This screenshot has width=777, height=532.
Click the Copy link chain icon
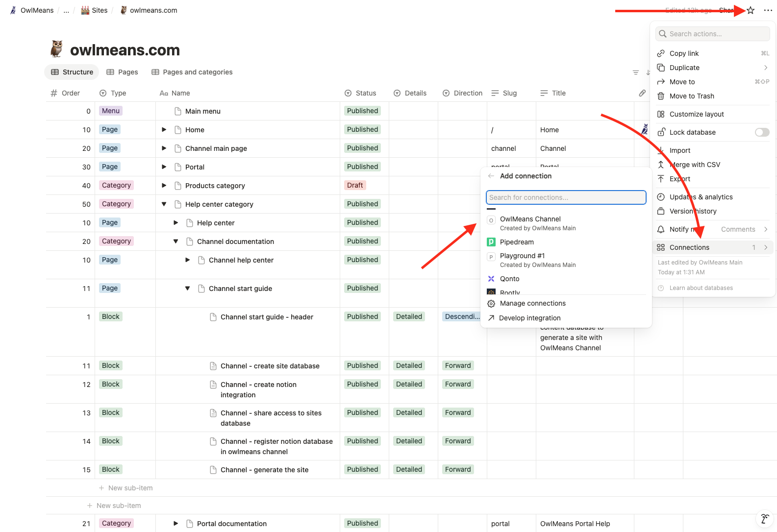(x=661, y=53)
